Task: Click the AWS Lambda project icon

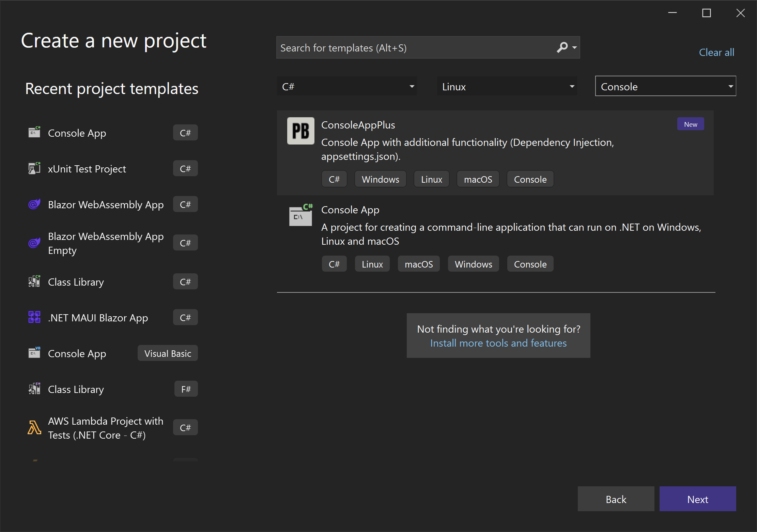Action: pyautogui.click(x=34, y=427)
